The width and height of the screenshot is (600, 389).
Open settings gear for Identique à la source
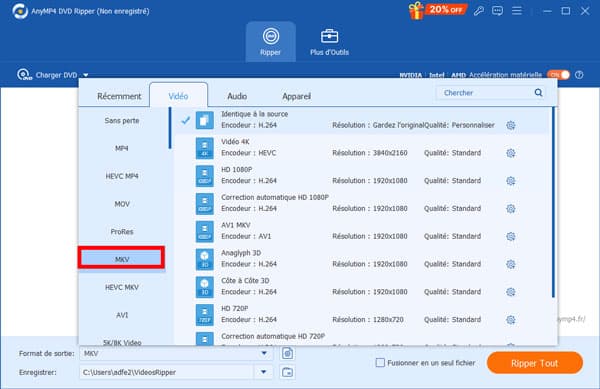pos(510,125)
